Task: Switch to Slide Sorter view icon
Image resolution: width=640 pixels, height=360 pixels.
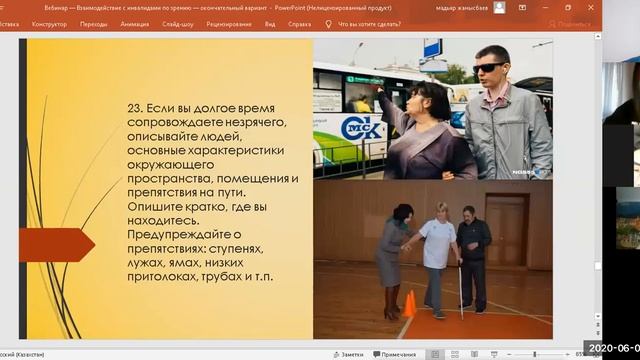Action: [x=455, y=355]
